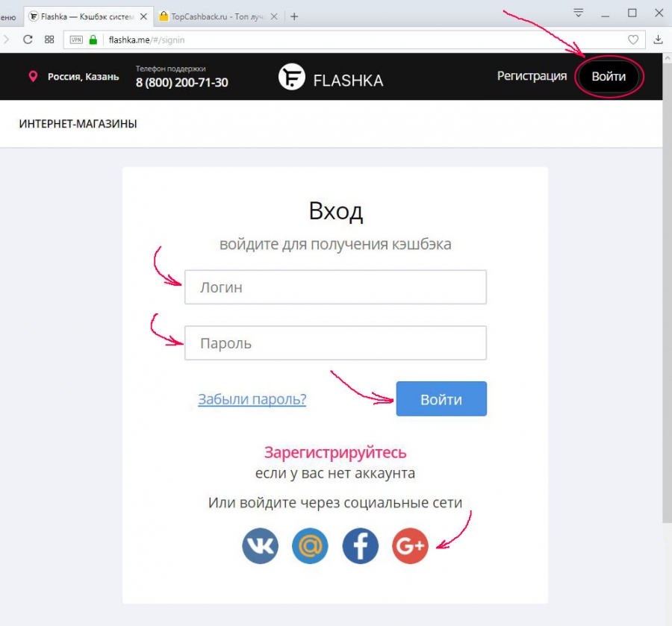Open the downloads arrow icon

pyautogui.click(x=659, y=40)
